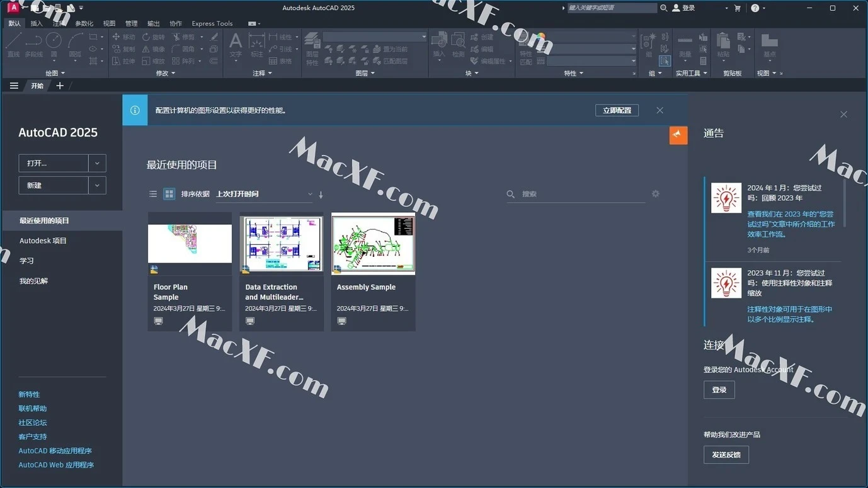
Task: Click the Rotate (旋转) tool
Action: 154,37
